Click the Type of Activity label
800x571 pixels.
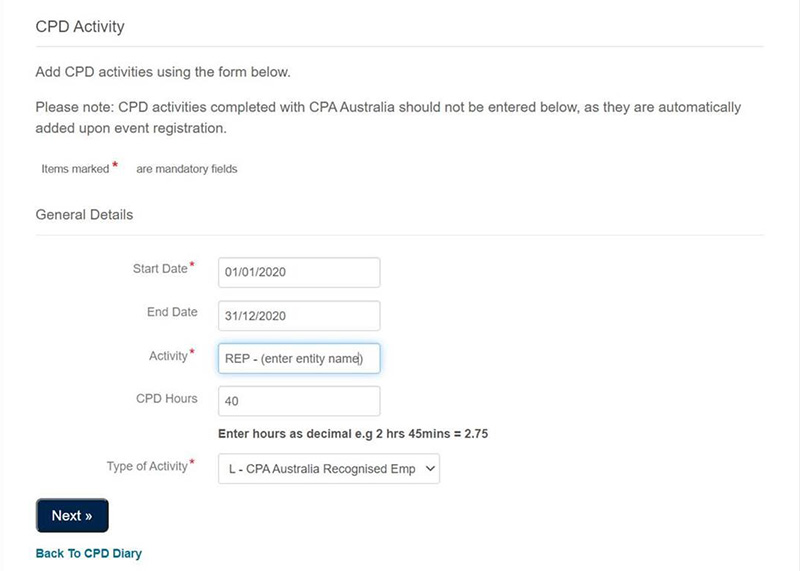147,466
